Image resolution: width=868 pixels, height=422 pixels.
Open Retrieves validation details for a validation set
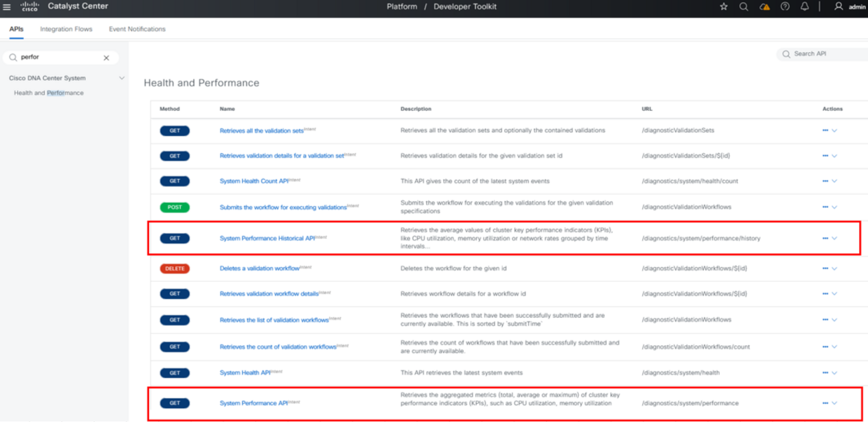tap(282, 156)
